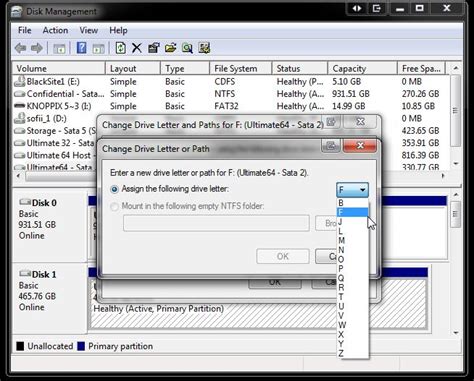Click the sofii_1 (D:) disc icon
This screenshot has width=474, height=381.
coord(20,118)
